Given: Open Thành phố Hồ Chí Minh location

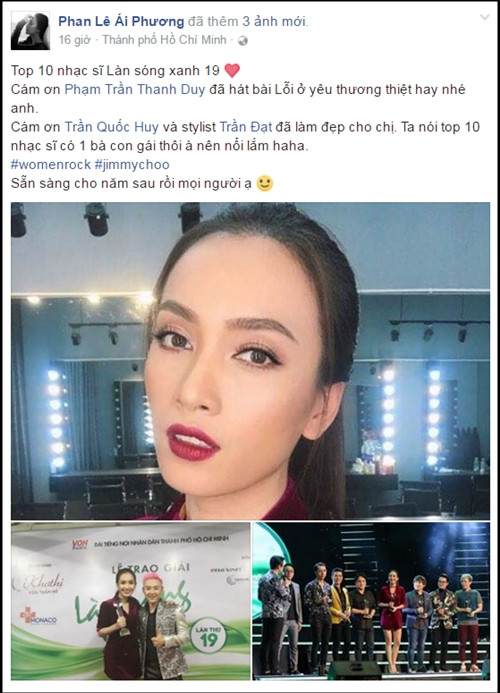Looking at the screenshot, I should tap(164, 40).
